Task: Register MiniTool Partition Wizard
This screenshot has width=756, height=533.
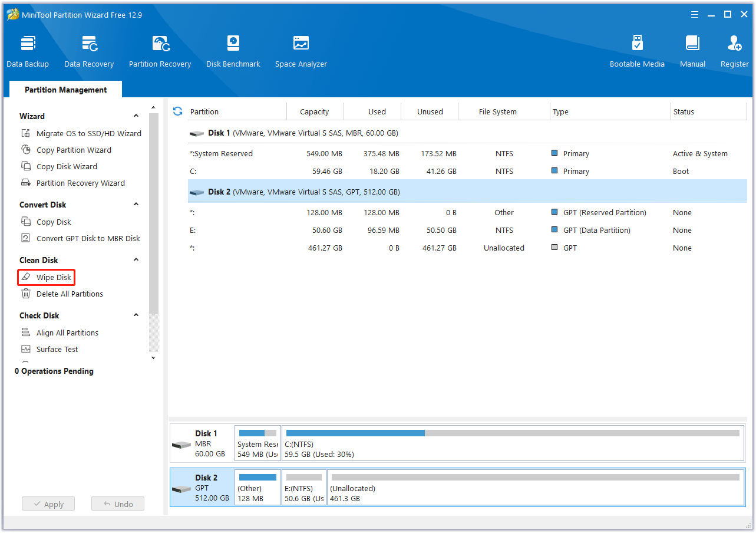Action: (734, 50)
